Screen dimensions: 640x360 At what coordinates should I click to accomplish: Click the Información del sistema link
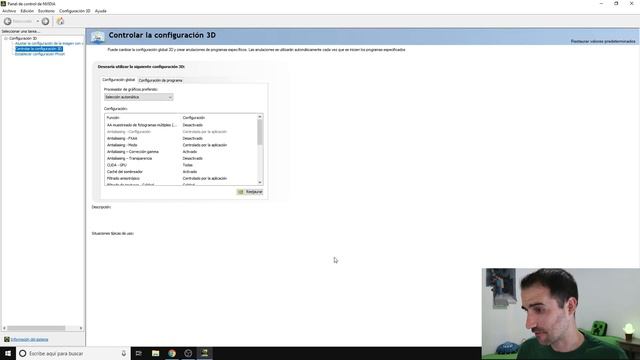coord(29,339)
